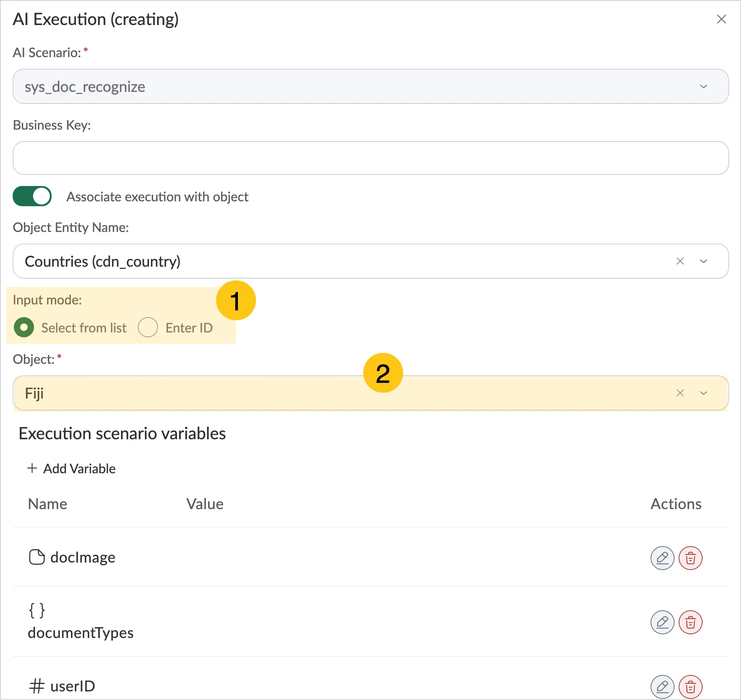The height and width of the screenshot is (700, 741).
Task: Select the docImage variable name
Action: pyautogui.click(x=83, y=557)
